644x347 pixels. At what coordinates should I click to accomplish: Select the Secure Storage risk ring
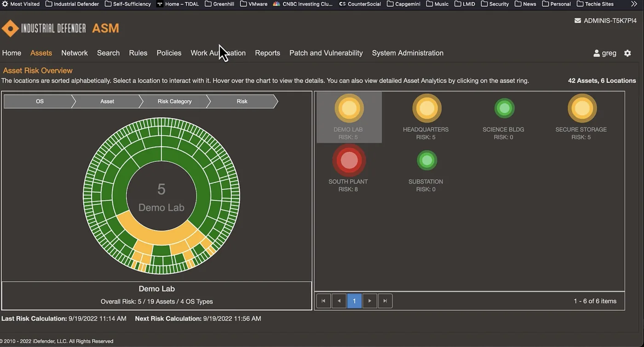pyautogui.click(x=582, y=108)
